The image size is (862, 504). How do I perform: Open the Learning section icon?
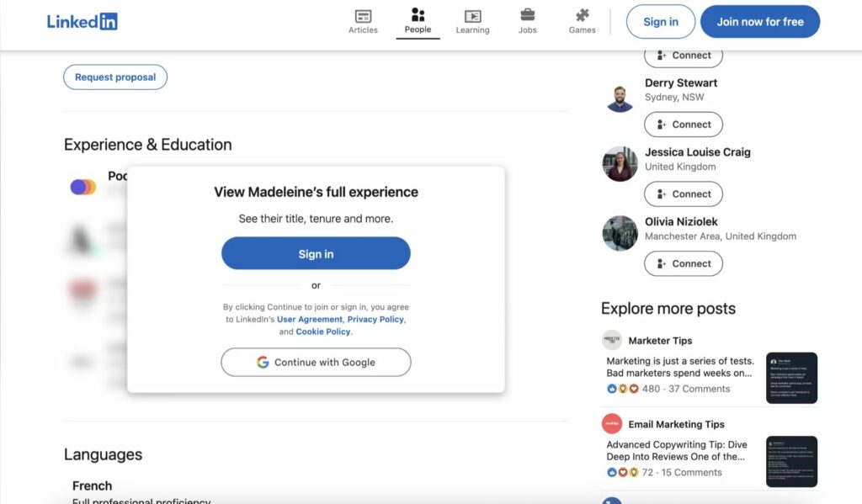[x=472, y=16]
